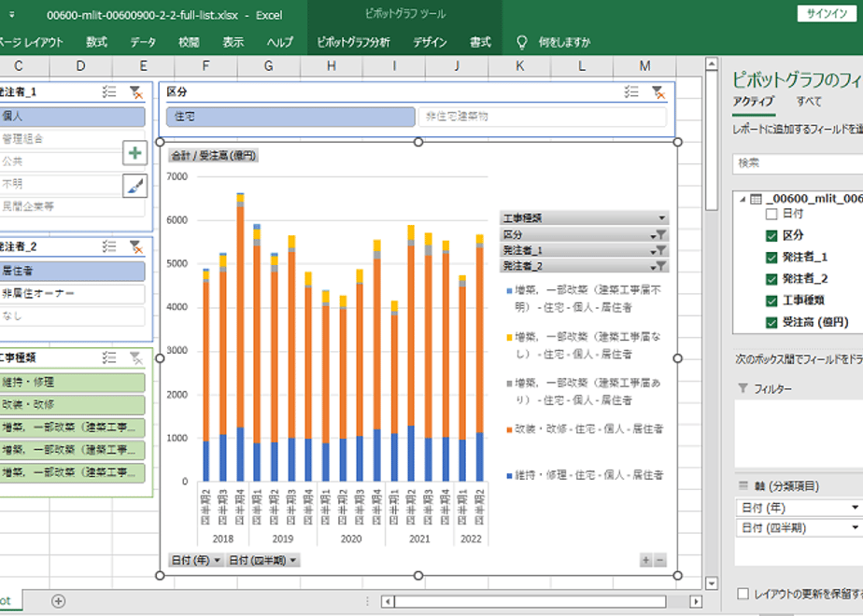The width and height of the screenshot is (863, 616).
Task: Open 日付 (年) axis field button on chart
Action: (196, 560)
